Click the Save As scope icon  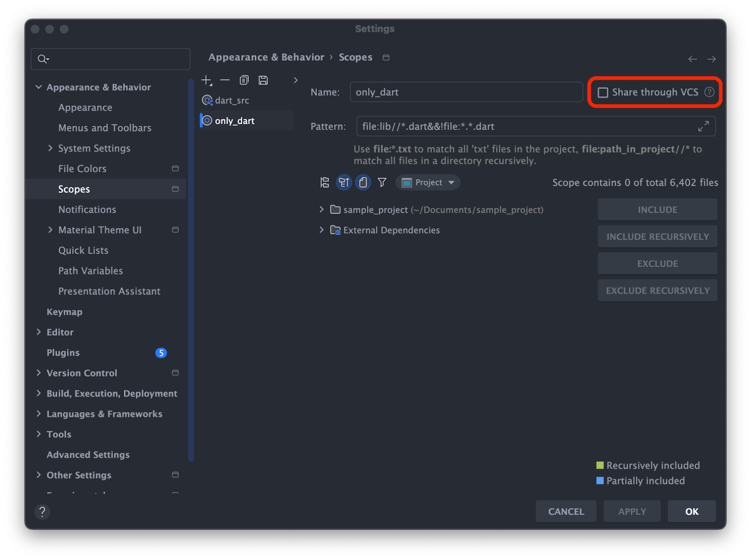[x=263, y=80]
